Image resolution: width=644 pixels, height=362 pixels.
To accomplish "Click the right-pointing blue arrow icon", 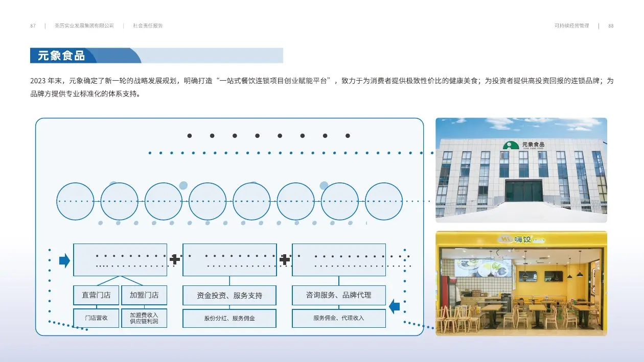I will [x=64, y=260].
